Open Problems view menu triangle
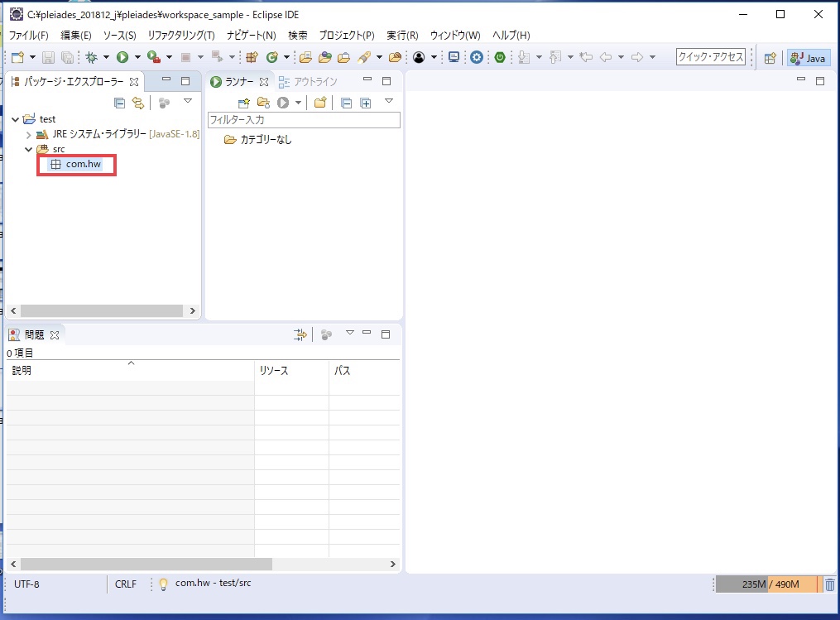This screenshot has height=620, width=840. click(350, 333)
